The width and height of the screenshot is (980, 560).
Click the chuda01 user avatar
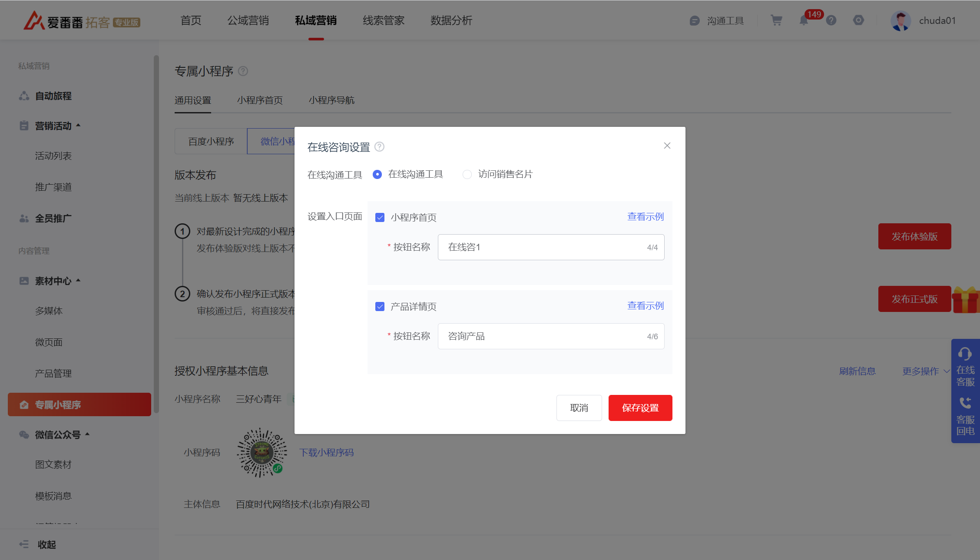pos(901,20)
